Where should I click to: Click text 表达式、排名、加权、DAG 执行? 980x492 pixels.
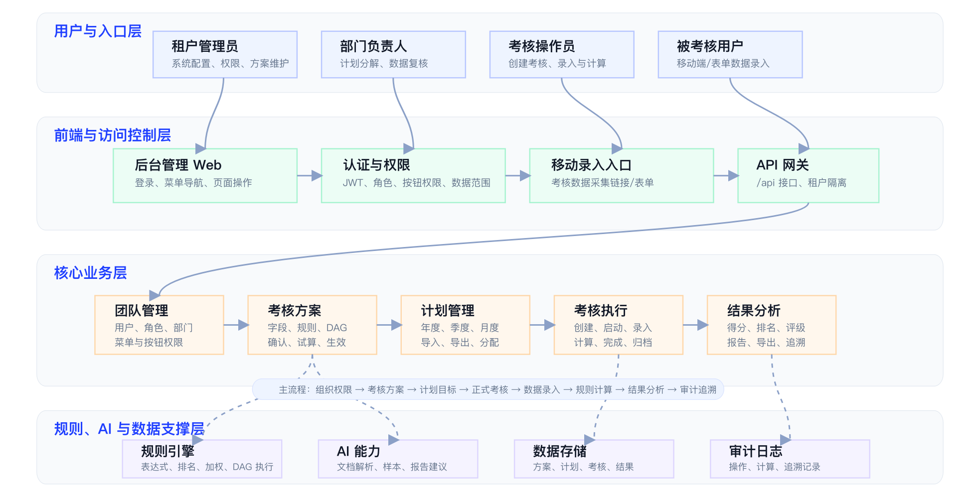[x=207, y=467]
